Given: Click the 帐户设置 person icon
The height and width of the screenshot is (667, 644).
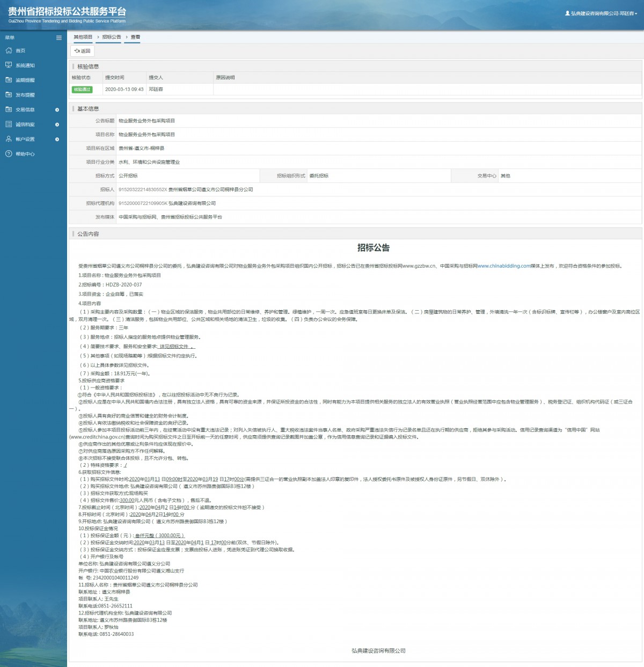Looking at the screenshot, I should click(9, 139).
